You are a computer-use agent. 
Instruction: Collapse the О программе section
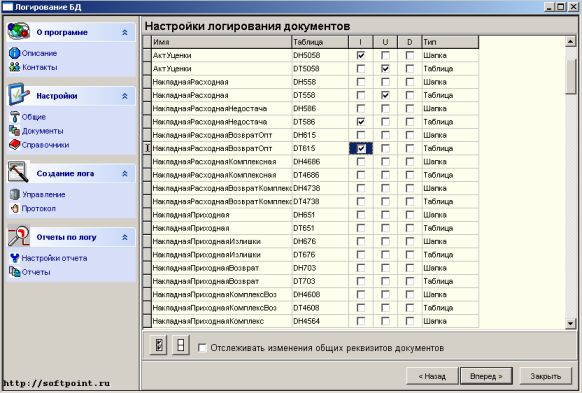coord(125,33)
